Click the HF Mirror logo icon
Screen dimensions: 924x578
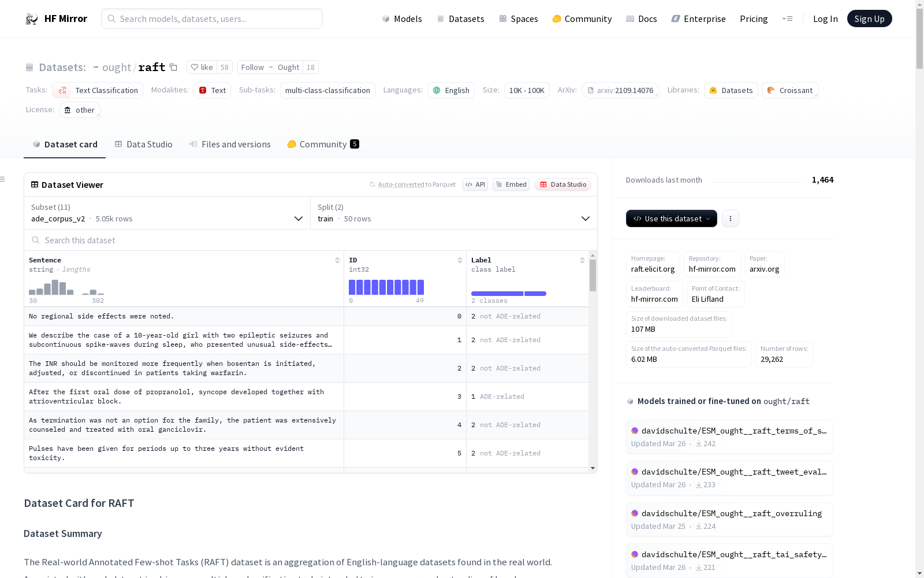(x=32, y=19)
